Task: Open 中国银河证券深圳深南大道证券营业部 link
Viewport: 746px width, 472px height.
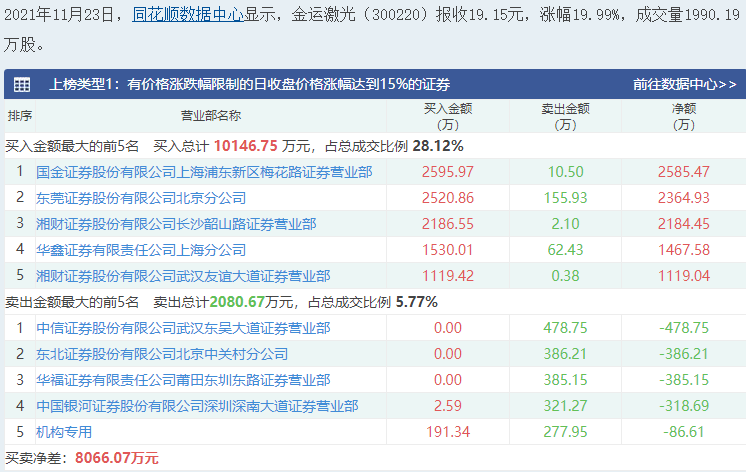Action: [x=197, y=406]
